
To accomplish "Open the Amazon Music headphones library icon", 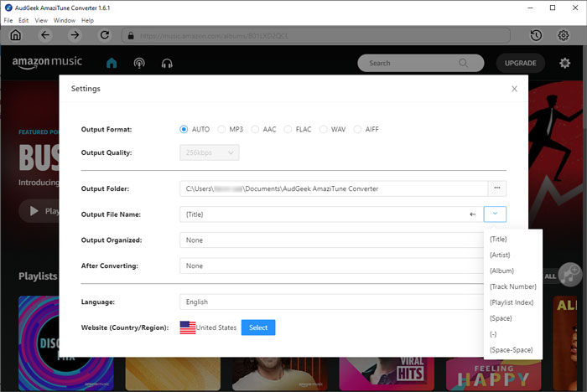I will 167,64.
